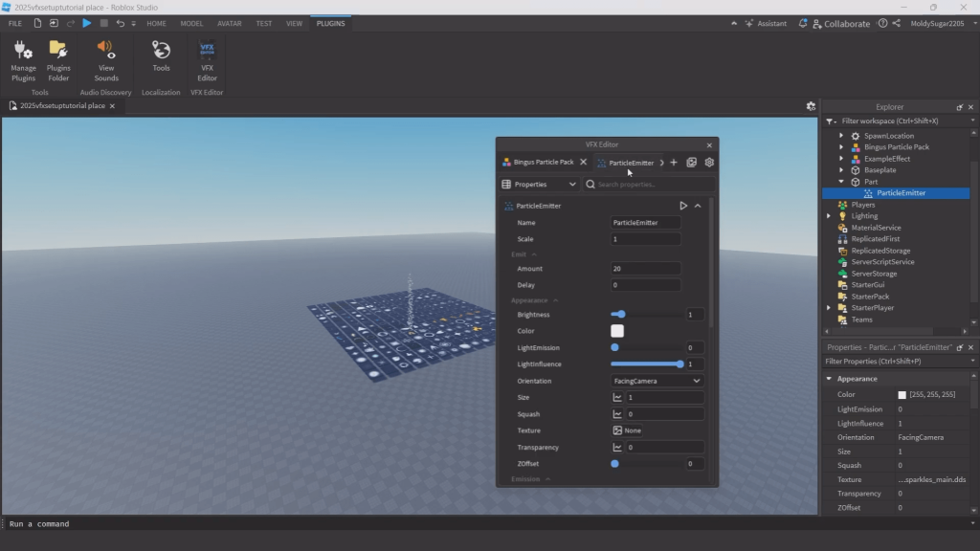Click the Emit Amount field showing 20
The height and width of the screenshot is (551, 980).
(645, 269)
